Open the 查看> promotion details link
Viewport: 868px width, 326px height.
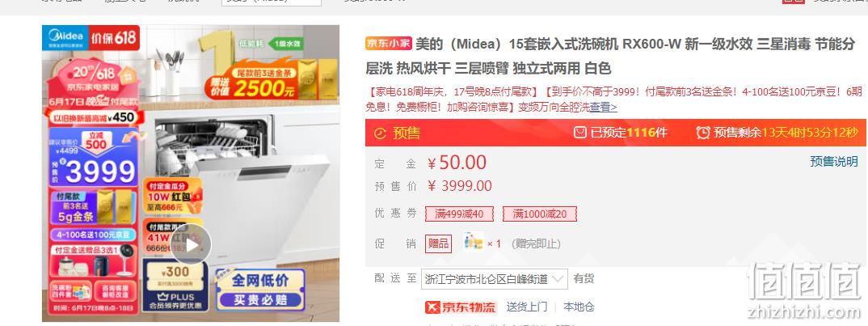pos(604,108)
